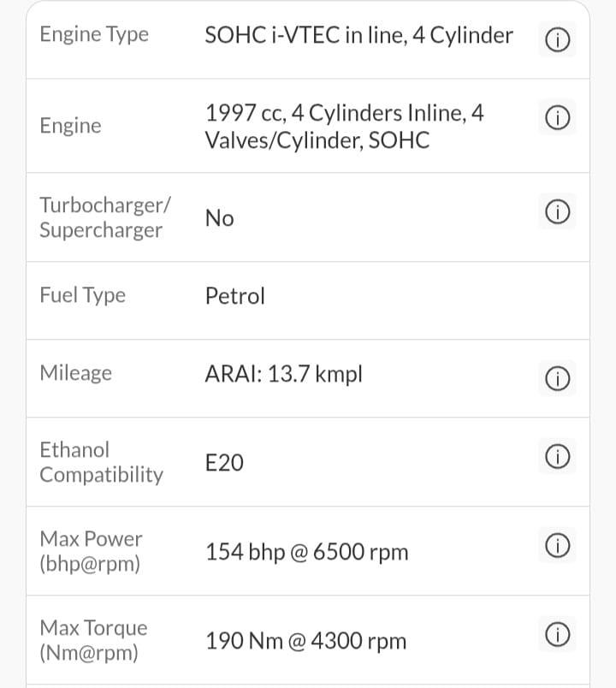View info about E20 ethanol compatibility
Image resolution: width=616 pixels, height=688 pixels.
click(557, 457)
